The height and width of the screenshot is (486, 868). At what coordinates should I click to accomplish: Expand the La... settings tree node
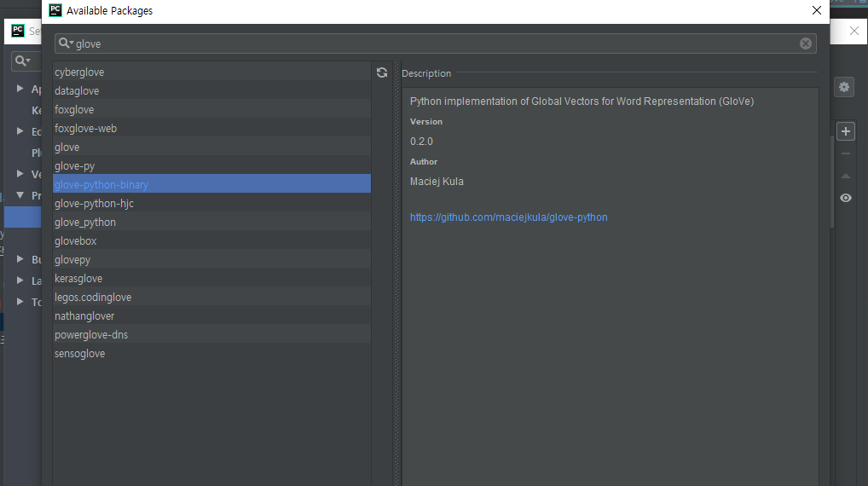[20, 280]
